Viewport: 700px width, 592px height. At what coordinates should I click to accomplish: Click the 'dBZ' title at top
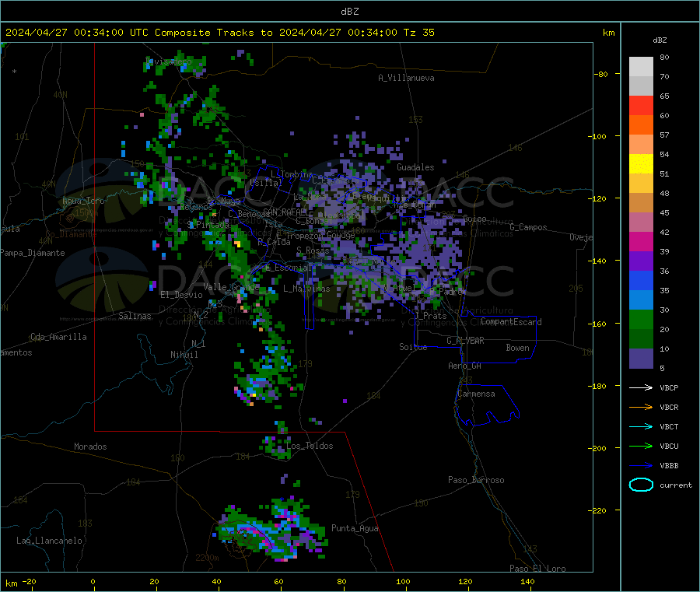click(x=349, y=12)
